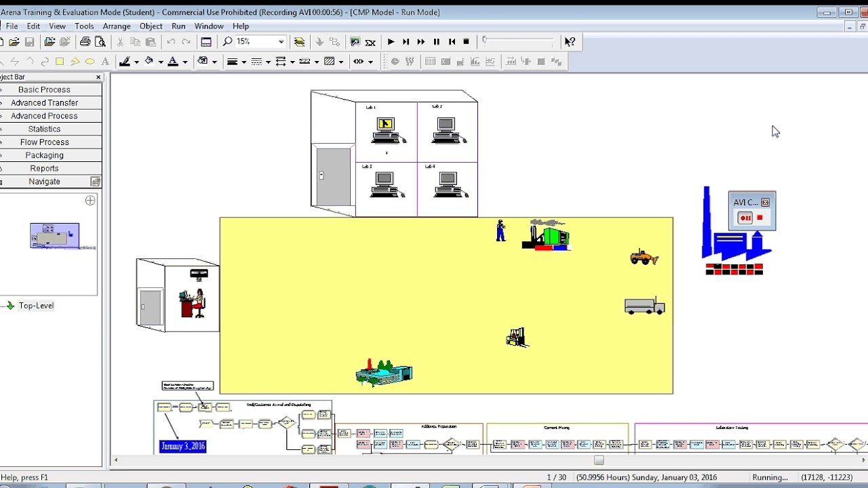The width and height of the screenshot is (868, 488).
Task: Open Print Preview from the toolbar
Action: pyautogui.click(x=100, y=42)
